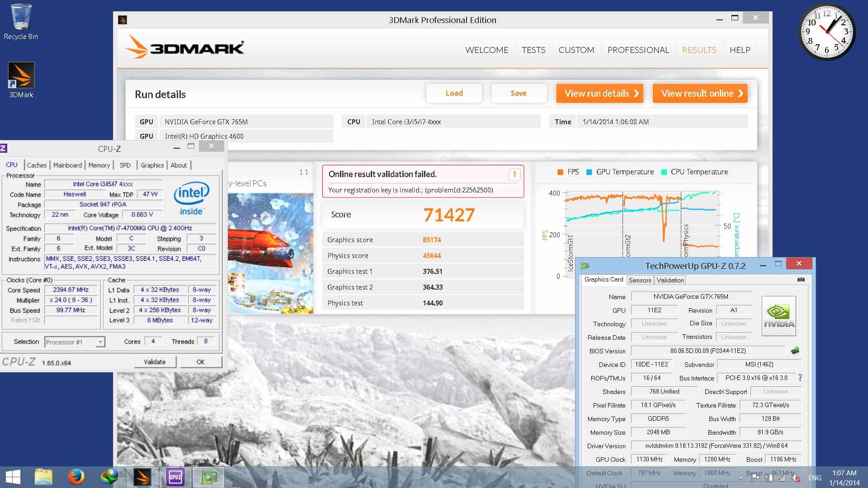Click the Ice Storm benchmark thumbnail
The image size is (868, 488).
(270, 253)
